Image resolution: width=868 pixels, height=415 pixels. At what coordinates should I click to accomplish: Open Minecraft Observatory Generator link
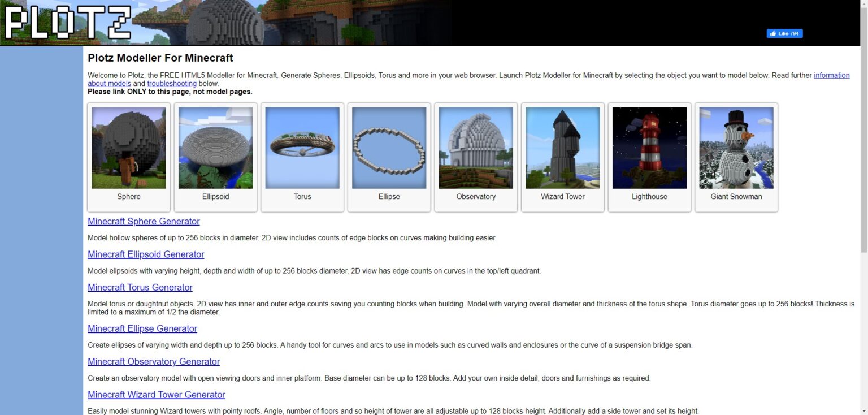(x=154, y=362)
